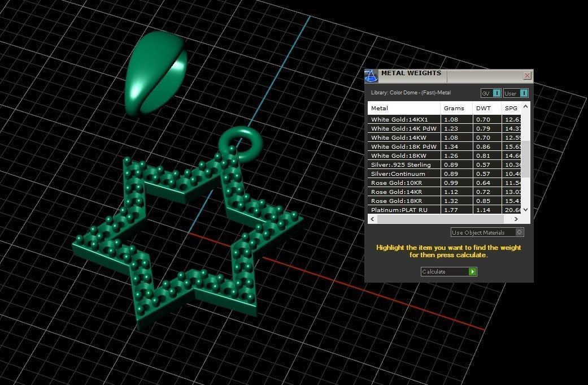Click the scroll down arrow in metals table

[525, 209]
